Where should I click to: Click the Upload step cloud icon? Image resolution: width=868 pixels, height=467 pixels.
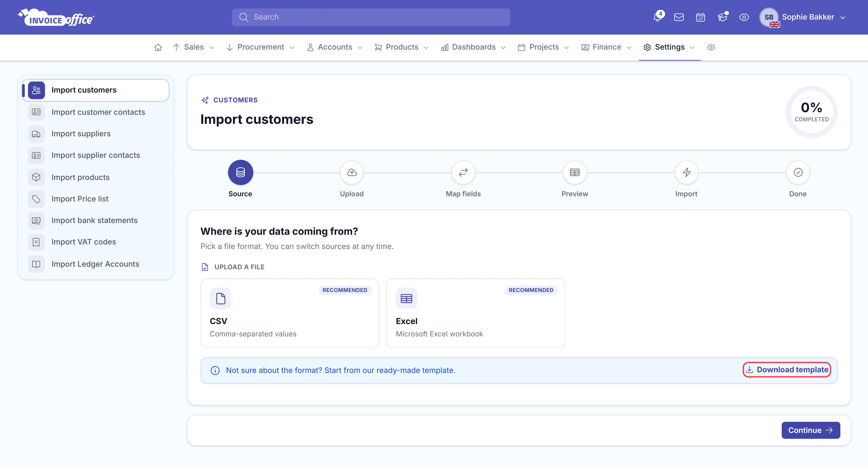[x=352, y=172]
